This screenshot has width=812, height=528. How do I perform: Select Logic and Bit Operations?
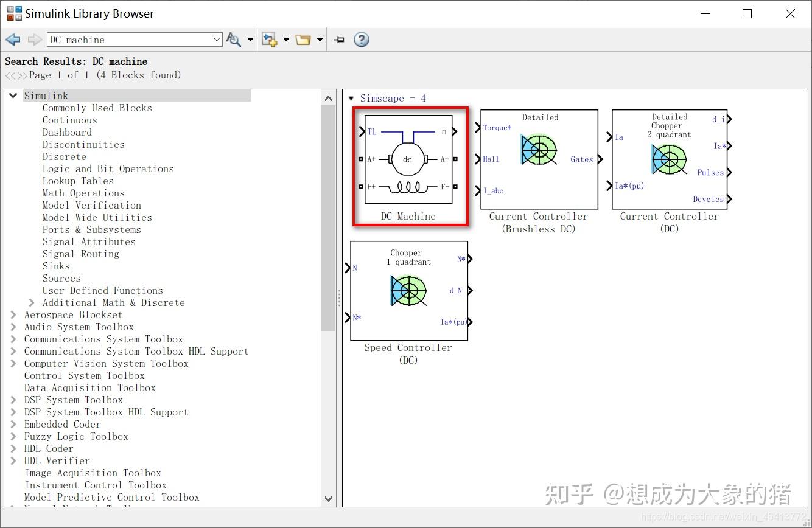tap(108, 168)
